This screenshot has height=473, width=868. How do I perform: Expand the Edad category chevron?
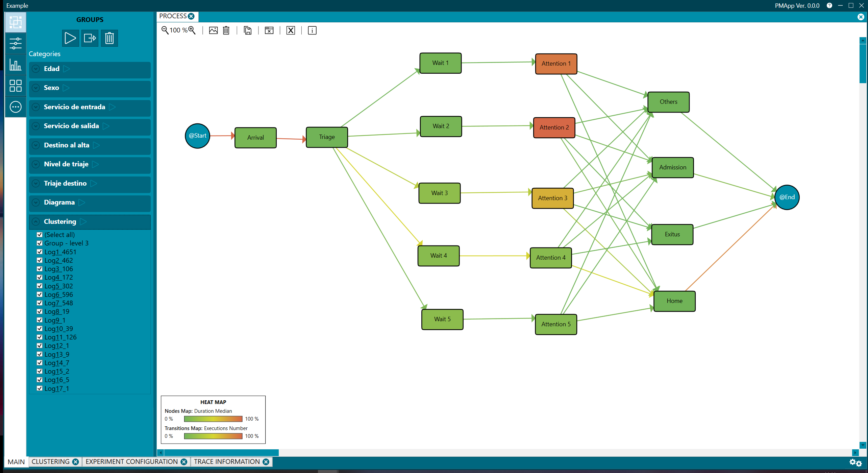[x=36, y=69]
